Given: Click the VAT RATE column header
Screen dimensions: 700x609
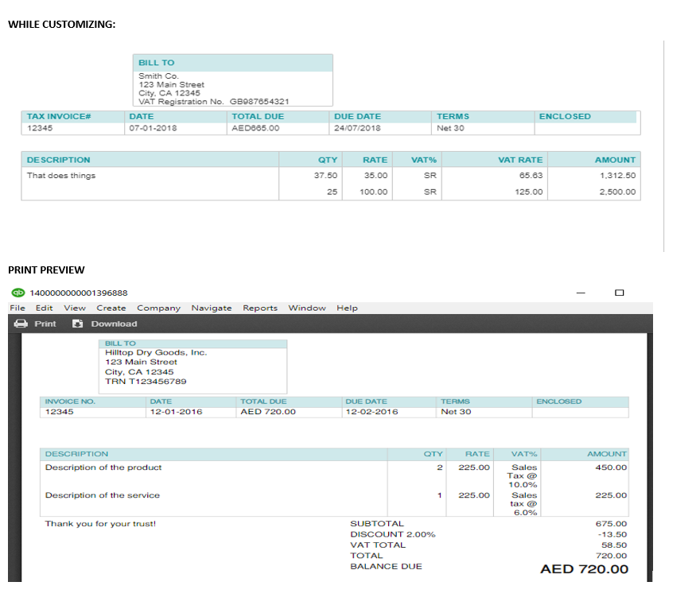Looking at the screenshot, I should coord(520,160).
